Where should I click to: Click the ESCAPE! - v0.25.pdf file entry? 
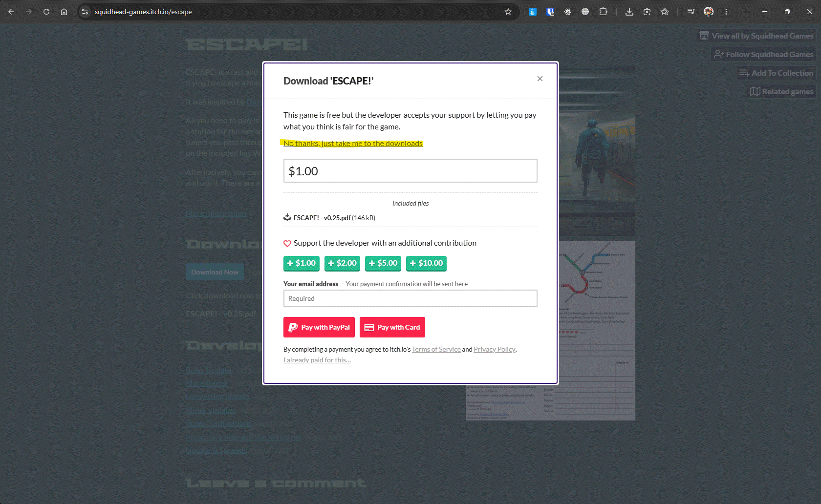pos(329,218)
